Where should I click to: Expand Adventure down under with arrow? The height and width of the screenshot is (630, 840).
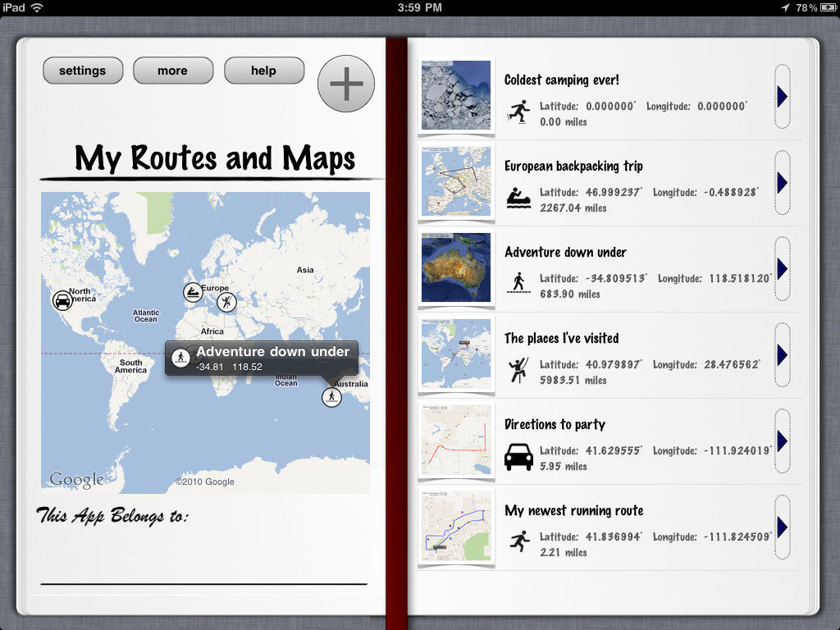[x=782, y=269]
